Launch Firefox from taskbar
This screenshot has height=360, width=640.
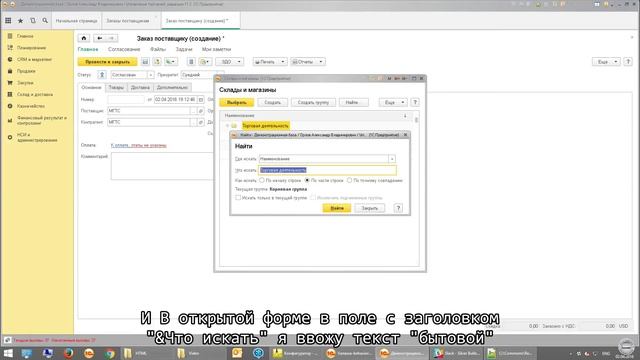pyautogui.click(x=68, y=353)
